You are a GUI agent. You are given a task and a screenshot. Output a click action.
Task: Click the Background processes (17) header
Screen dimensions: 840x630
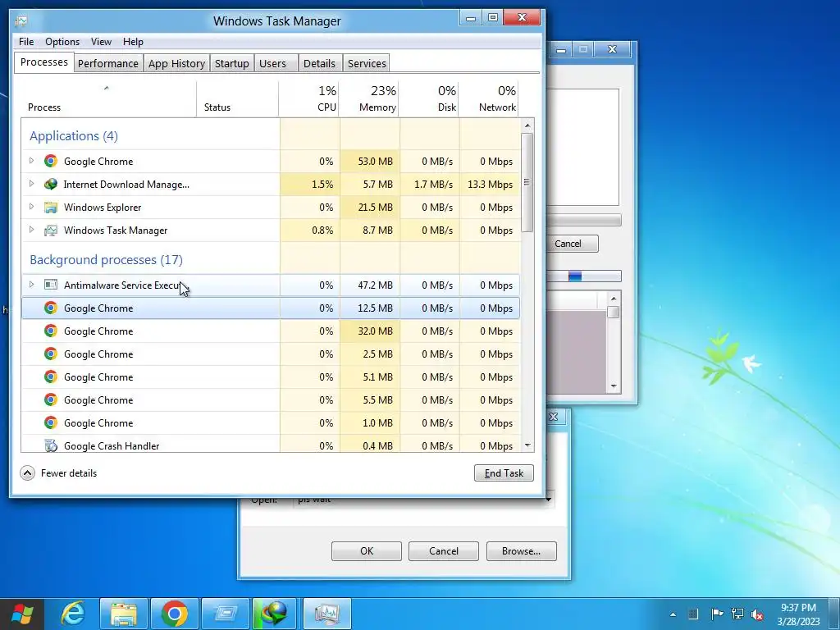(x=106, y=260)
